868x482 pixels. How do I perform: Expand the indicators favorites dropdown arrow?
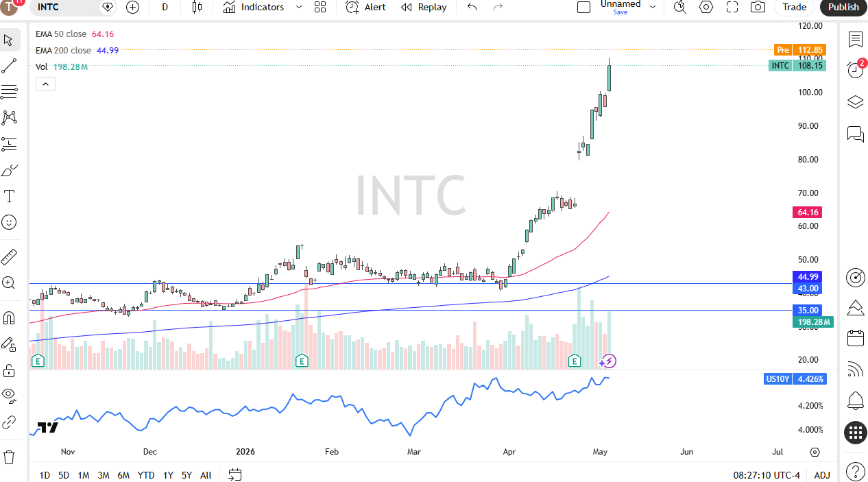pos(298,7)
